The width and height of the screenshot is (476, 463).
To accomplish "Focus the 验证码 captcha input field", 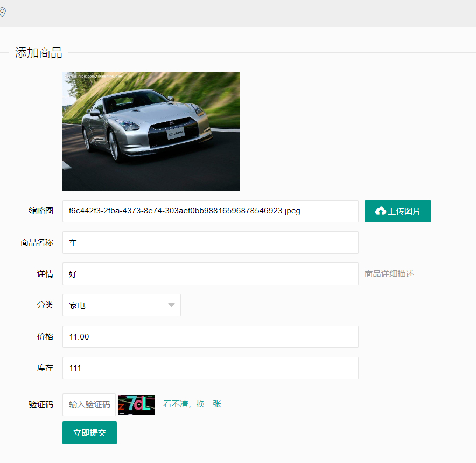I will [x=89, y=404].
